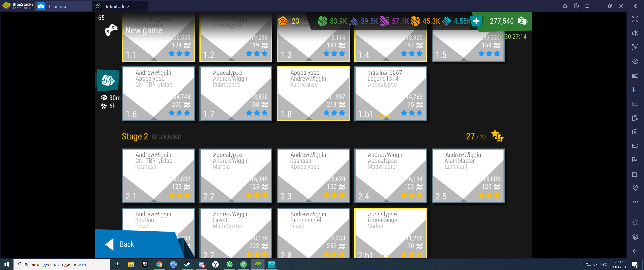The height and width of the screenshot is (270, 644).
Task: Switch to the Главная tab
Action: tap(57, 6)
